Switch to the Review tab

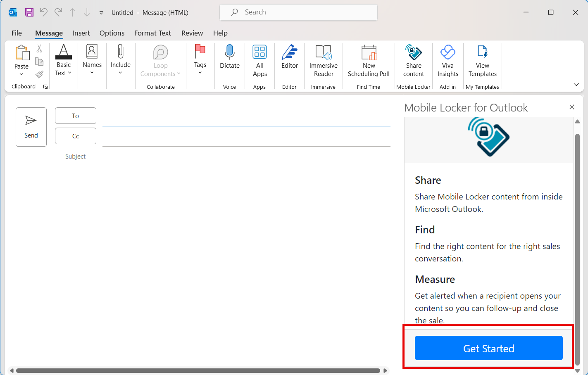click(x=192, y=33)
